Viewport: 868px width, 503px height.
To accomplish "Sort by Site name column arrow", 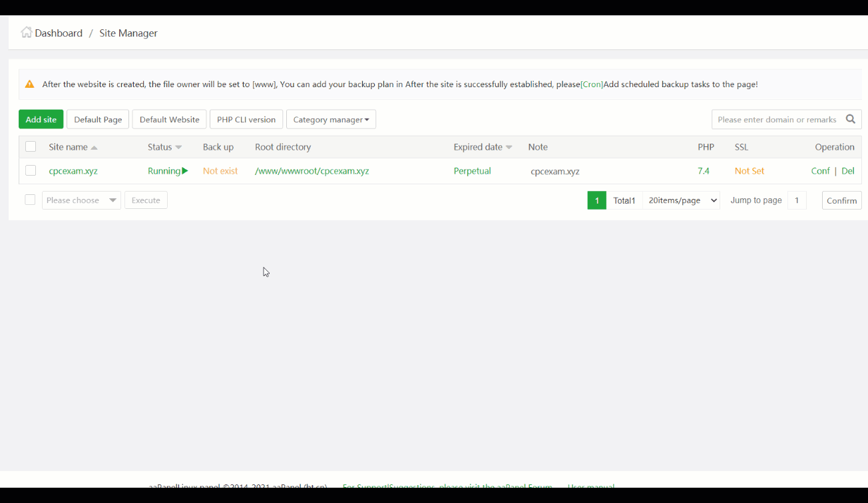I will coord(94,147).
